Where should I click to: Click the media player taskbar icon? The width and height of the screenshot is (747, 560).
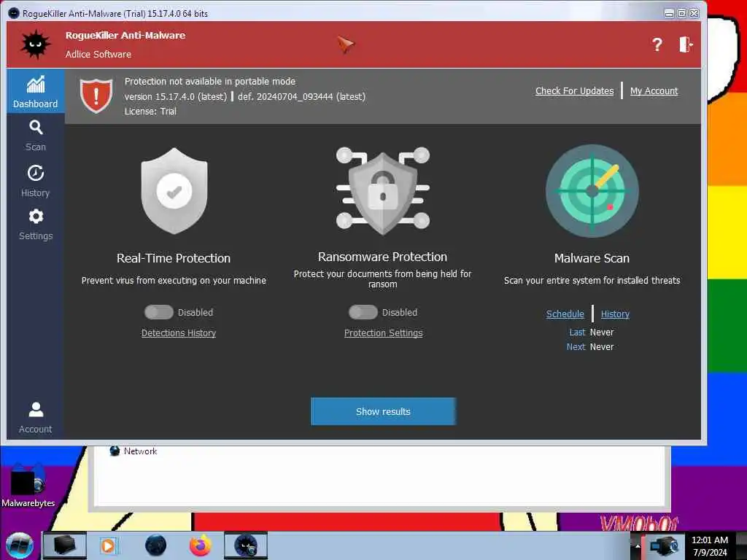108,545
